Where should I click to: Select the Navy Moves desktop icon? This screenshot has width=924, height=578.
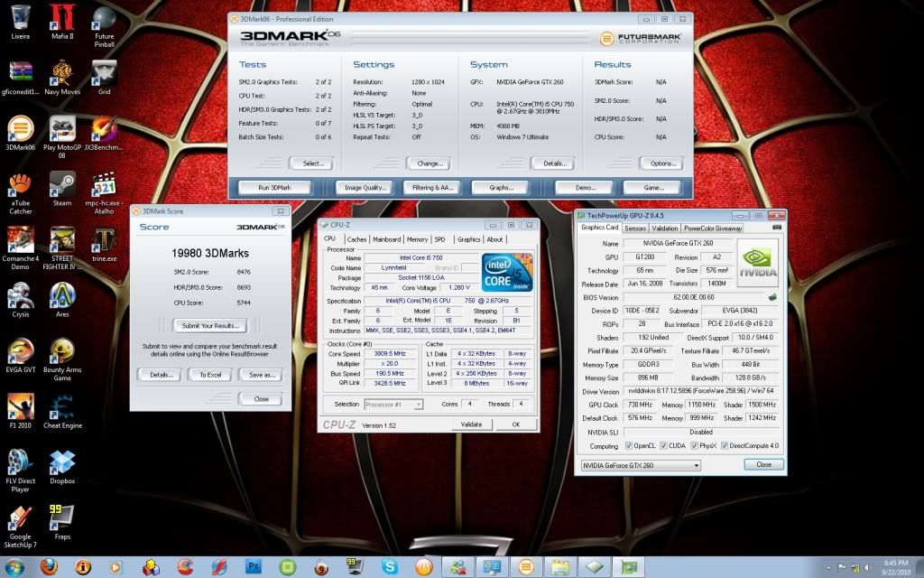(62, 78)
